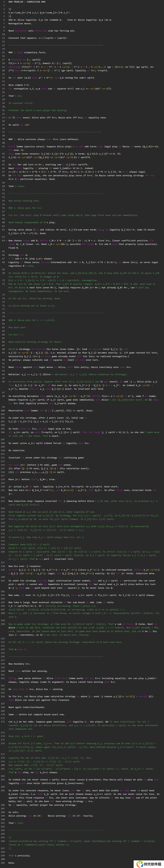Click 'So only show at λ=c, Alice has no winning.'
The height and width of the screenshot is (868, 164).
tap(36, 689)
